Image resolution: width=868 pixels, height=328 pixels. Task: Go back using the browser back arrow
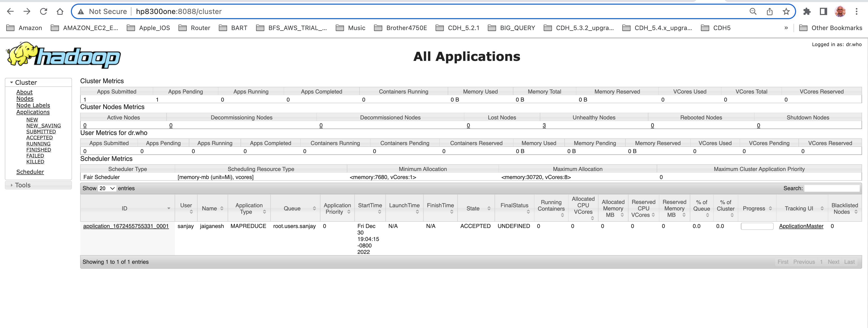tap(10, 11)
